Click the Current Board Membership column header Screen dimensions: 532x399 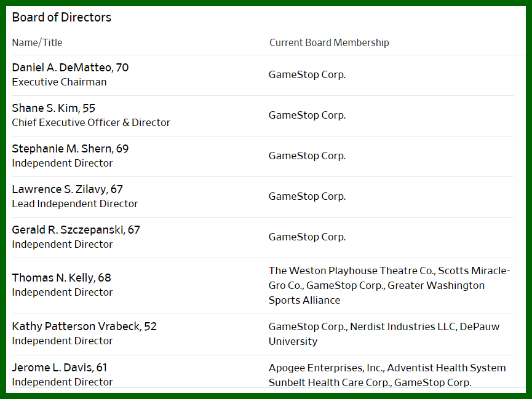(x=329, y=43)
